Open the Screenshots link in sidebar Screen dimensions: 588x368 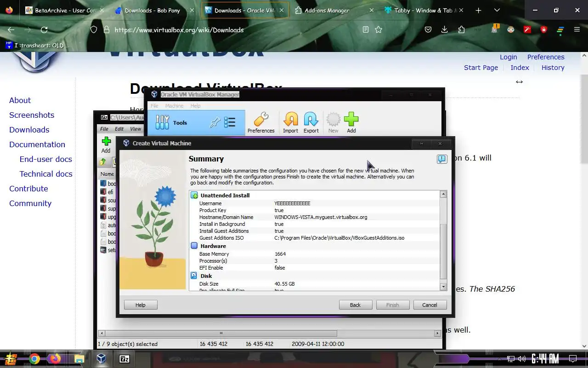(x=32, y=115)
